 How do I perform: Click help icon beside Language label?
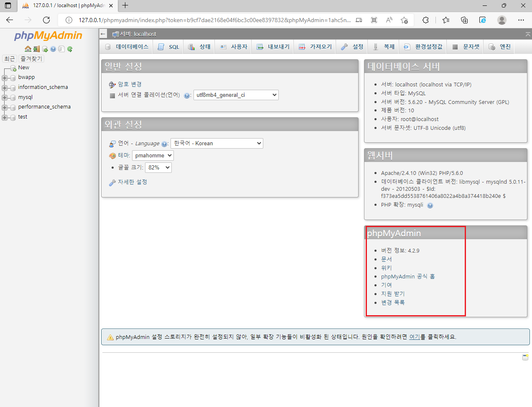tap(164, 144)
